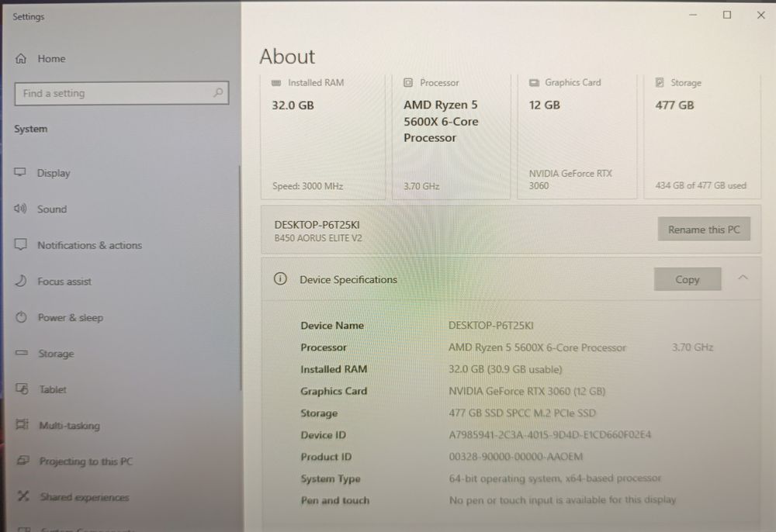This screenshot has height=532, width=776.
Task: Open Storage settings from sidebar
Action: point(56,354)
